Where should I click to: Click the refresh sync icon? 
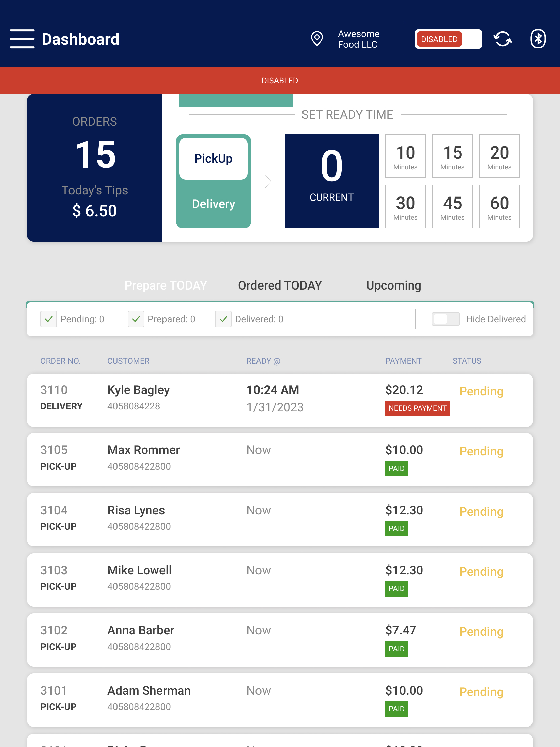pyautogui.click(x=503, y=39)
